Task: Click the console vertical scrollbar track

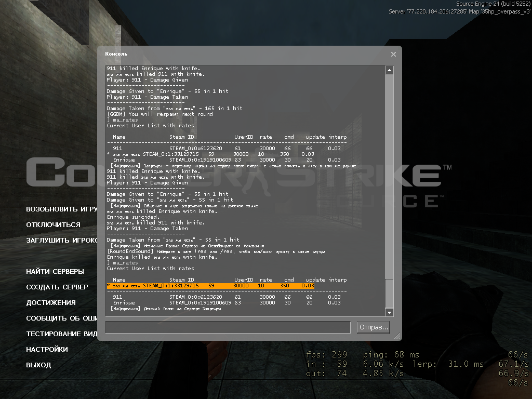Action: [x=389, y=191]
